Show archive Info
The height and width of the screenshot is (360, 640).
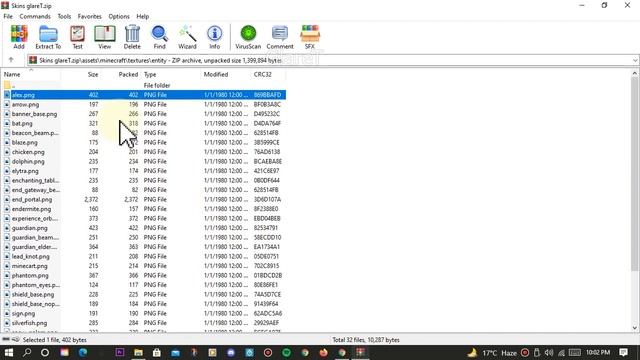tap(215, 37)
